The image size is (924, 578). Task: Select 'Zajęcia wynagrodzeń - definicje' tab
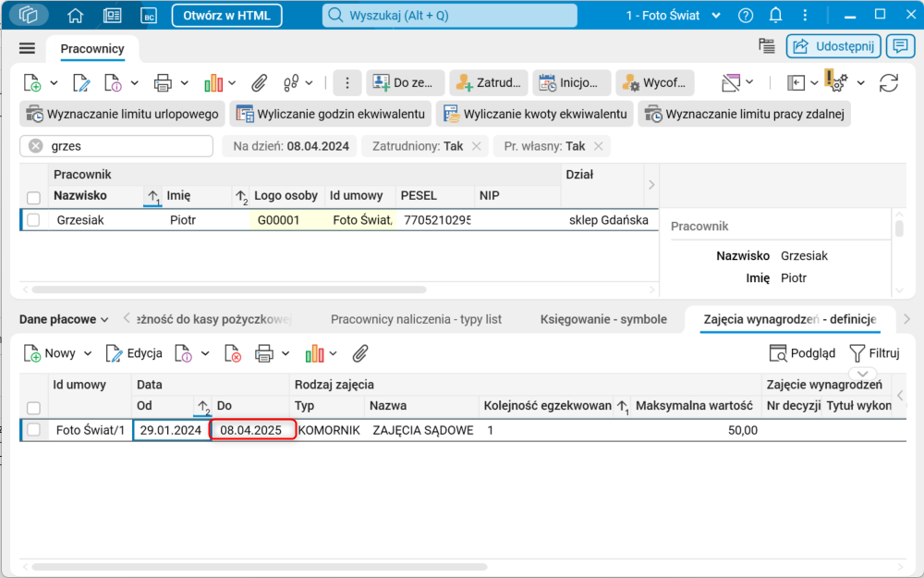tap(790, 320)
